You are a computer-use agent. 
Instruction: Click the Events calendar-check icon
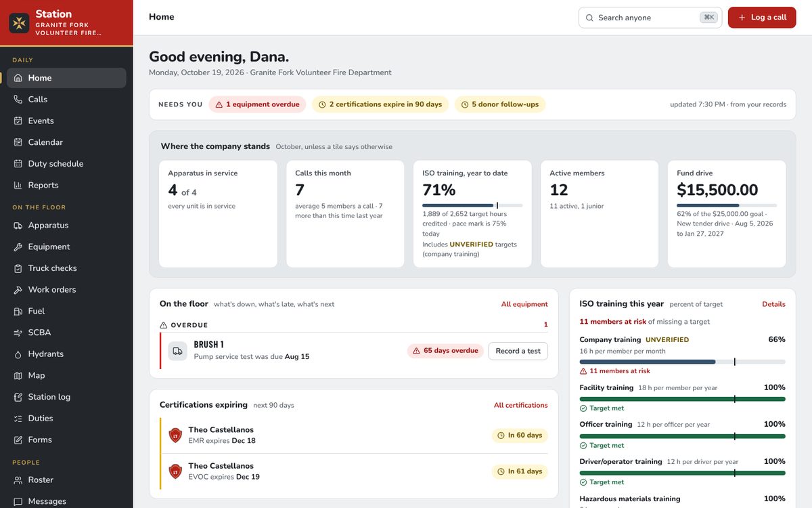click(x=18, y=121)
